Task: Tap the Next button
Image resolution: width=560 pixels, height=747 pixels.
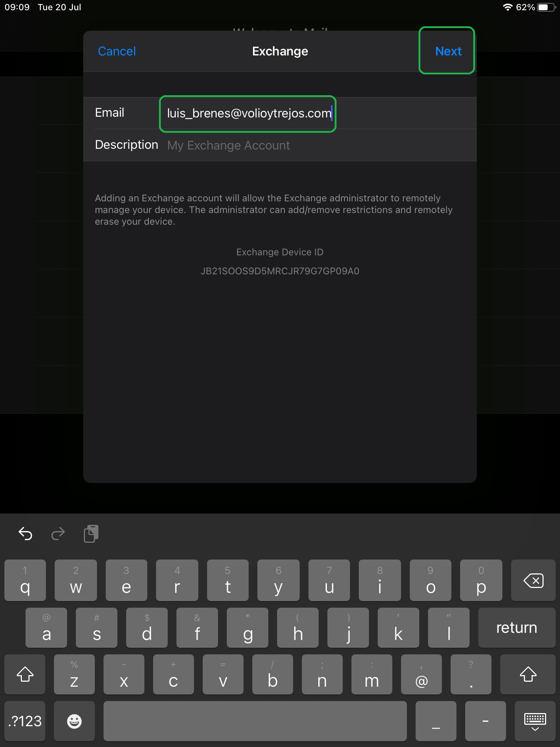Action: point(448,51)
